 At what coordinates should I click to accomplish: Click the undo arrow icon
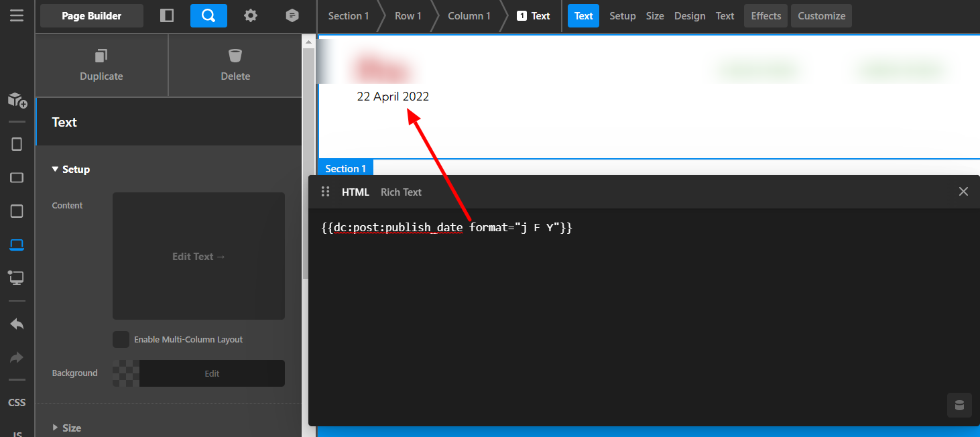click(17, 324)
